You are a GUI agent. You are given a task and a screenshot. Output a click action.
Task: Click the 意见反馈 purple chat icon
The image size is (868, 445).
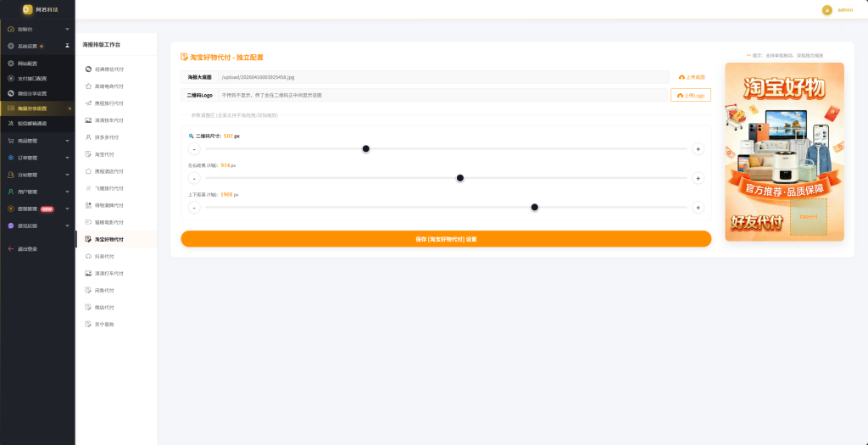click(11, 225)
